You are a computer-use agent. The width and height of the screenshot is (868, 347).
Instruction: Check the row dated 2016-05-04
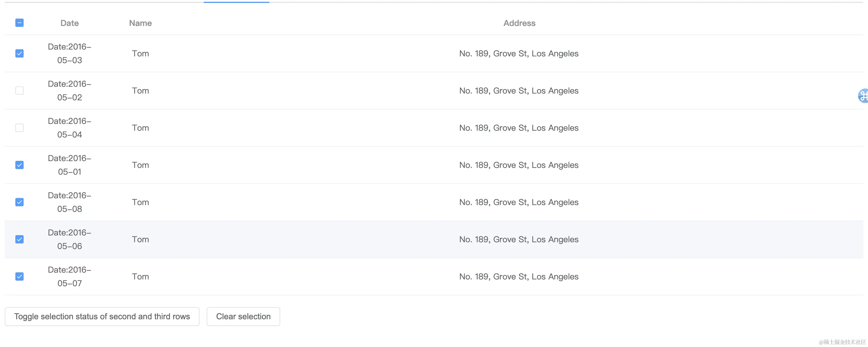pos(19,128)
